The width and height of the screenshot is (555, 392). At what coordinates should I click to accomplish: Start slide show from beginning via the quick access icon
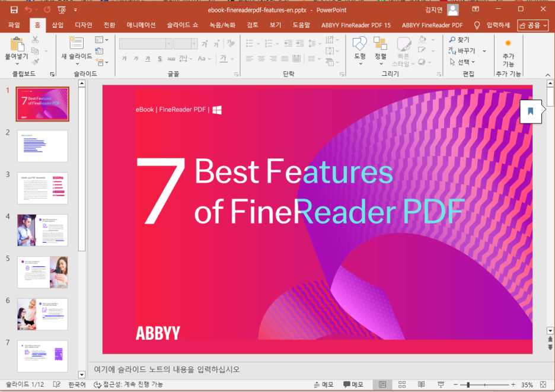coord(62,10)
